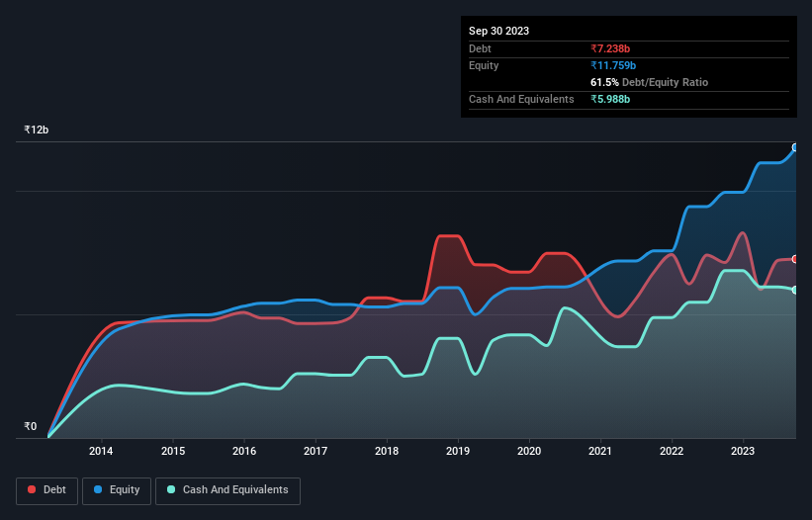812x520 pixels.
Task: Click the 2015 x-axis label
Action: [x=173, y=451]
